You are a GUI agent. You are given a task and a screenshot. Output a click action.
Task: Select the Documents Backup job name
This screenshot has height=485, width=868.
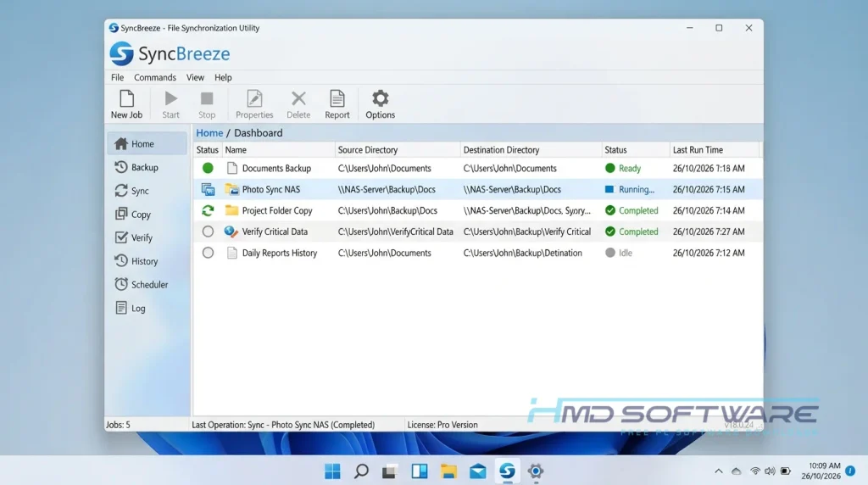click(x=276, y=169)
